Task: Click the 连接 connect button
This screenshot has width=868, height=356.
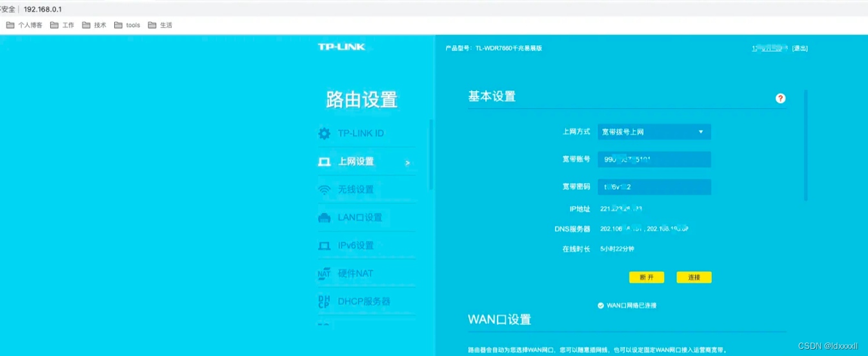Action: tap(694, 277)
